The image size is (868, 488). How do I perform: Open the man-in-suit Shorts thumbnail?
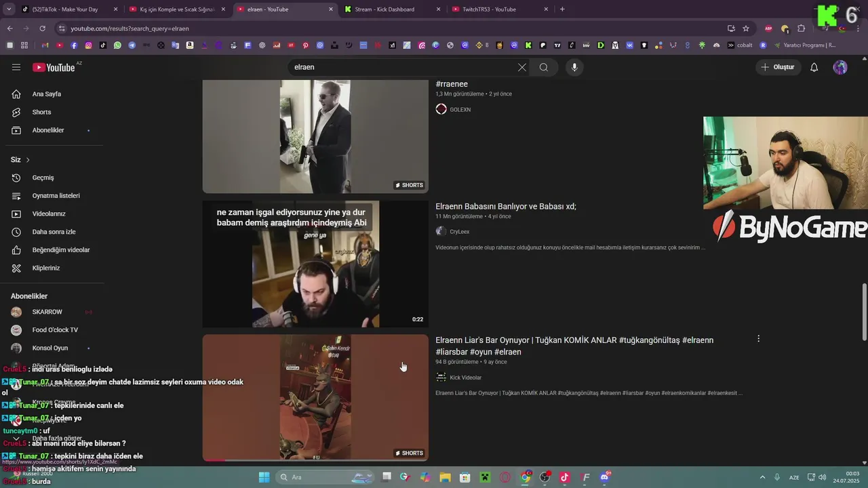[x=315, y=136]
